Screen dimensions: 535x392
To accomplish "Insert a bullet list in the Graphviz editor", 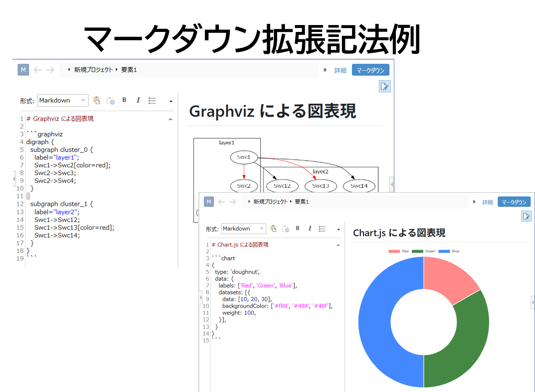I will [x=152, y=101].
